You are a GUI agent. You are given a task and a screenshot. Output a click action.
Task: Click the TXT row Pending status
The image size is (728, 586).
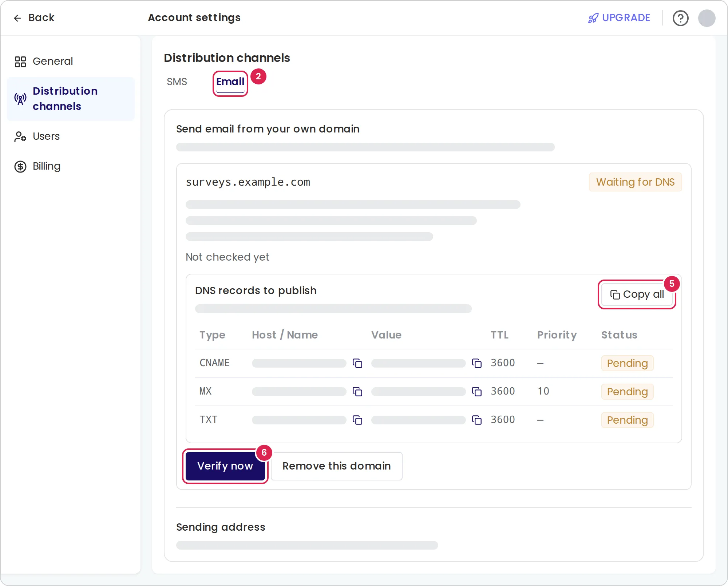click(627, 420)
